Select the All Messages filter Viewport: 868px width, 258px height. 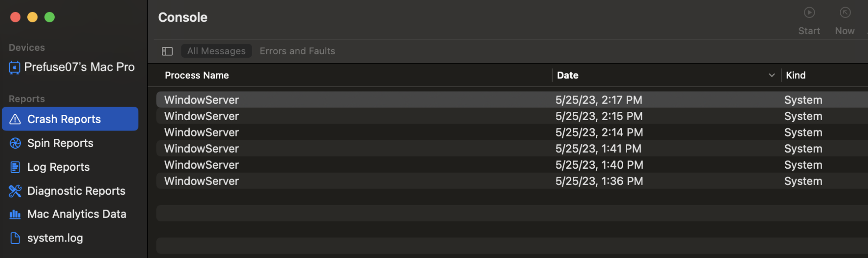216,51
